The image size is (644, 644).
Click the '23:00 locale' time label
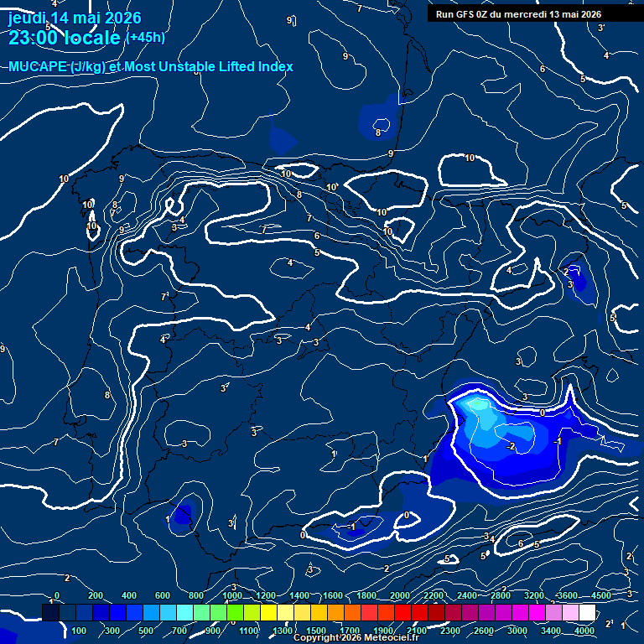tap(65, 38)
